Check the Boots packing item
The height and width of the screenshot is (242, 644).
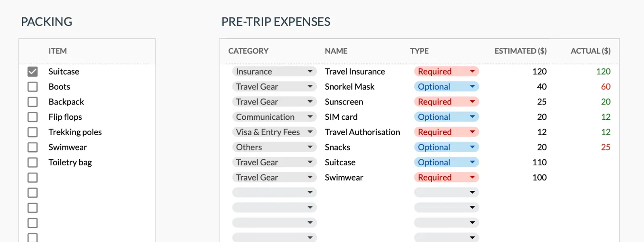[x=33, y=86]
